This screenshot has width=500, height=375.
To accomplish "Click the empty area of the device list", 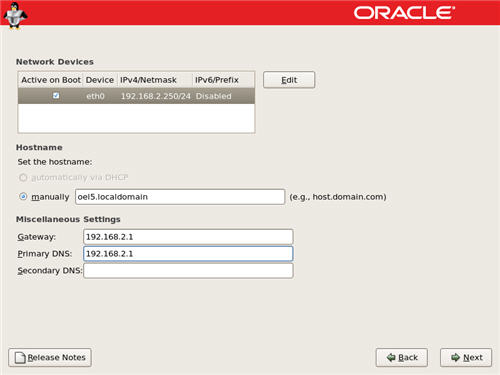I will pos(136,118).
